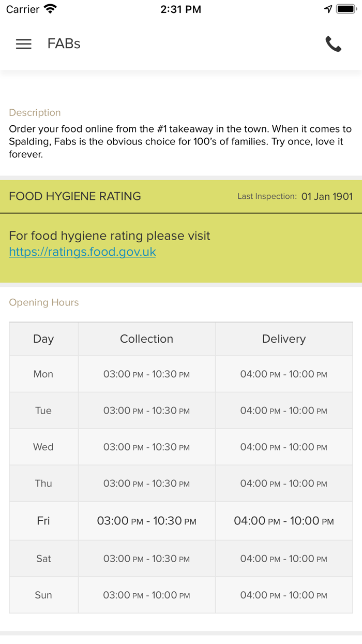Click the Last Inspection date 01 Jan 1901
This screenshot has height=644, width=362.
327,197
